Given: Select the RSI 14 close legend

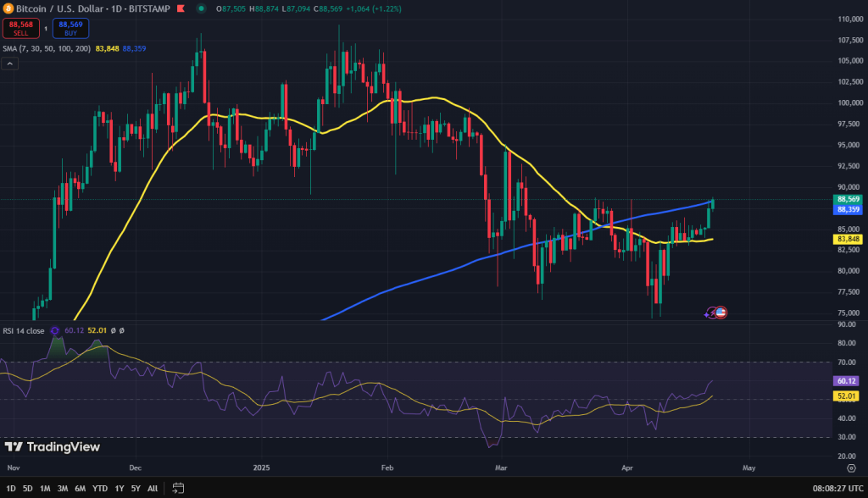Looking at the screenshot, I should click(x=23, y=331).
